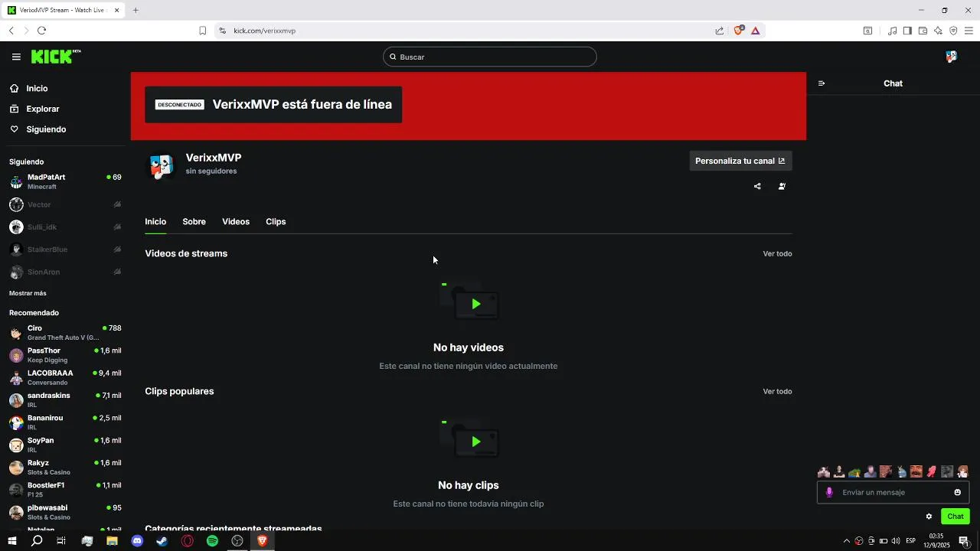Click Ver todo for Clips populares

tap(777, 391)
